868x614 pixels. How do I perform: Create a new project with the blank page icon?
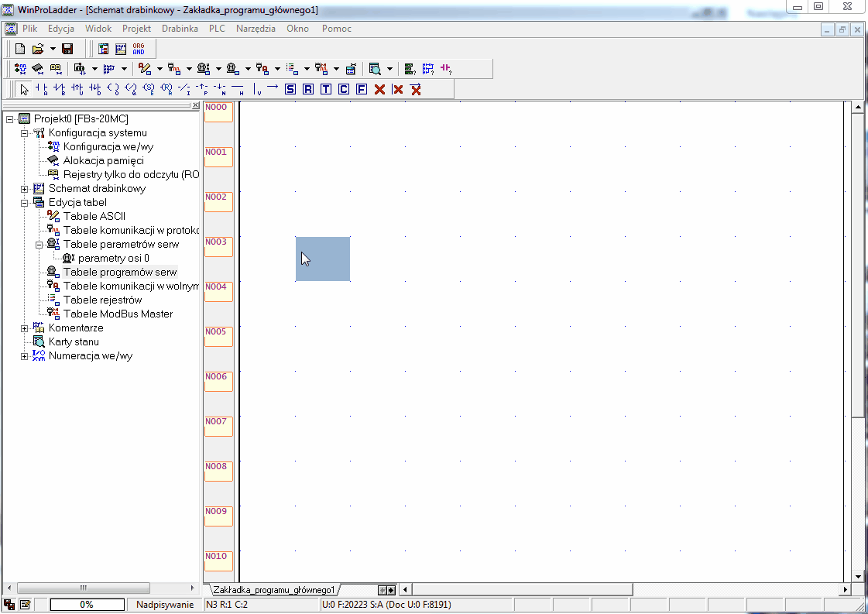click(20, 49)
